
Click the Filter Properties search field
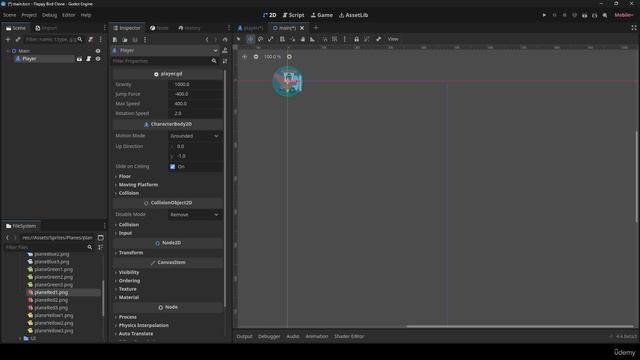(165, 61)
